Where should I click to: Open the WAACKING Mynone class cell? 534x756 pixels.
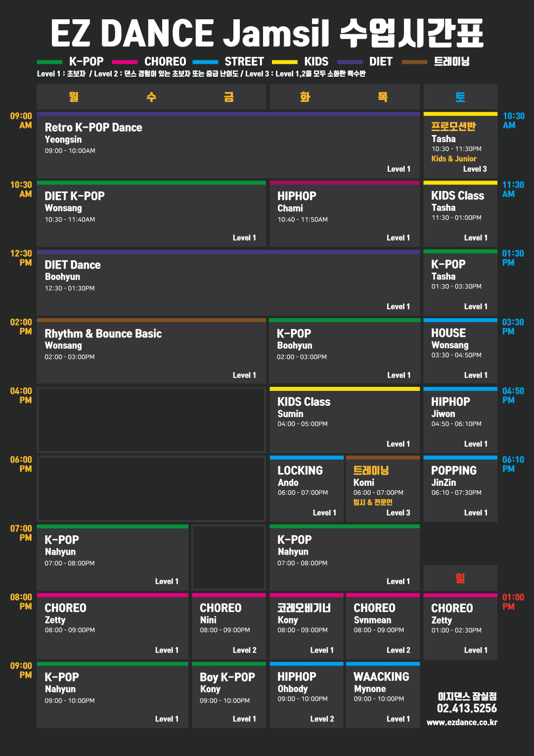click(x=383, y=695)
